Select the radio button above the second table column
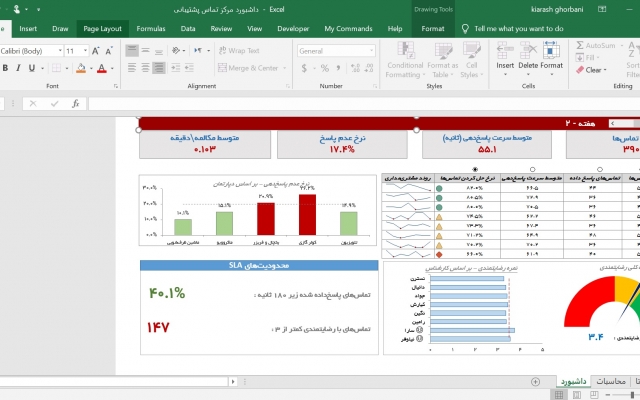 [x=532, y=169]
